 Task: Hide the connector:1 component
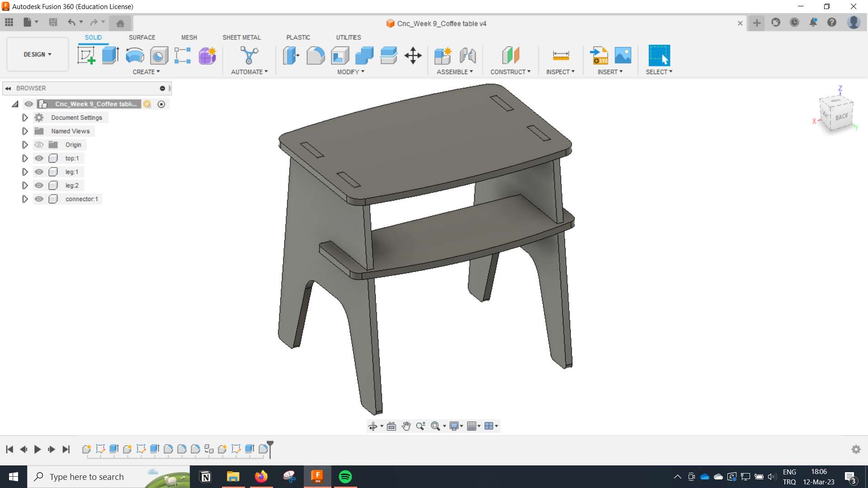[39, 199]
